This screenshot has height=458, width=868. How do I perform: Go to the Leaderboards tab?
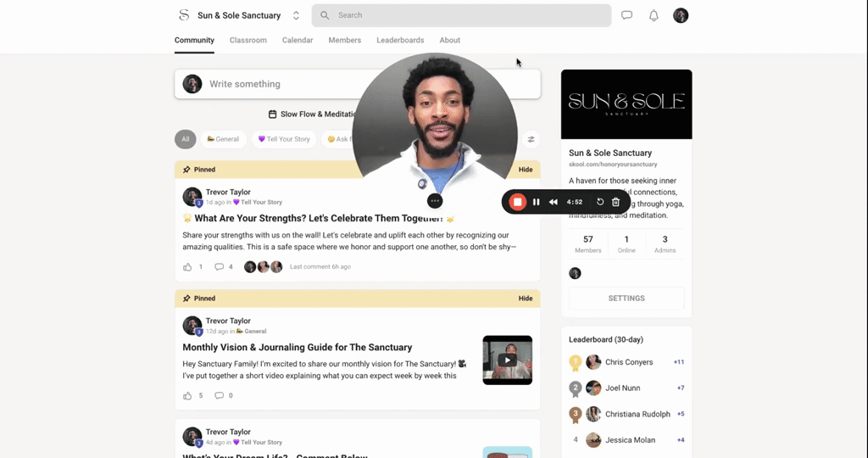400,40
